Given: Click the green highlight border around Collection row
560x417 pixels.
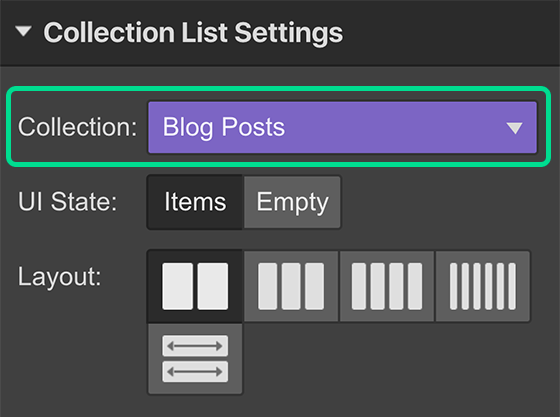Looking at the screenshot, I should [279, 89].
